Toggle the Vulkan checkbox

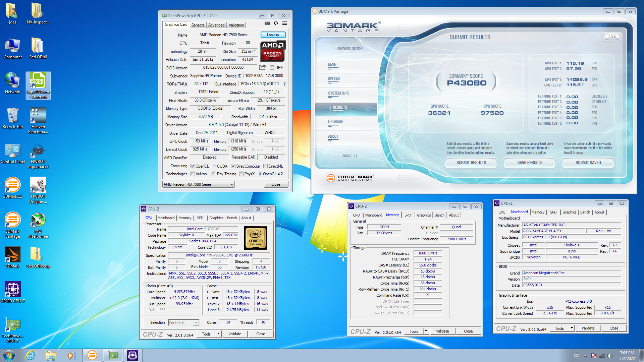tap(193, 174)
